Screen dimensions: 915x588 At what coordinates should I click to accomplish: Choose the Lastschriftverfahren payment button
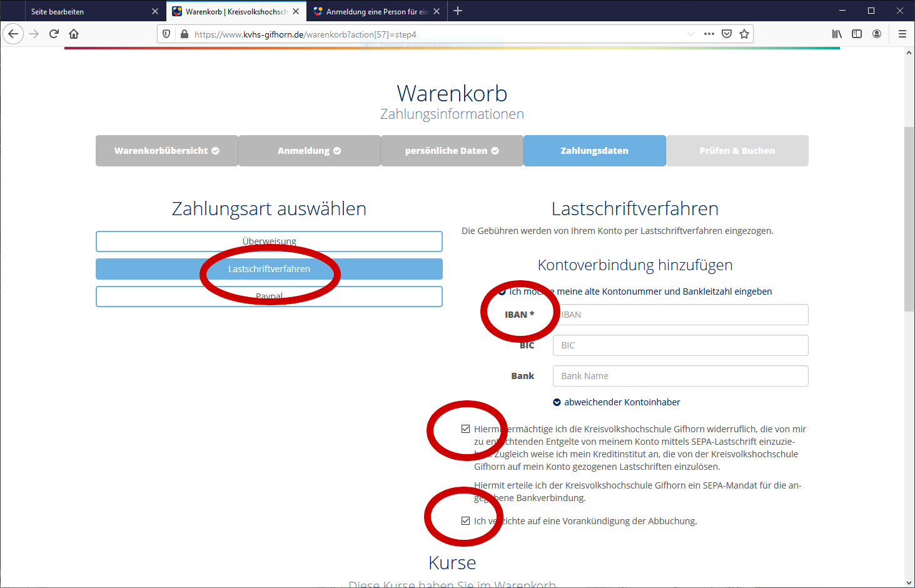click(x=269, y=269)
